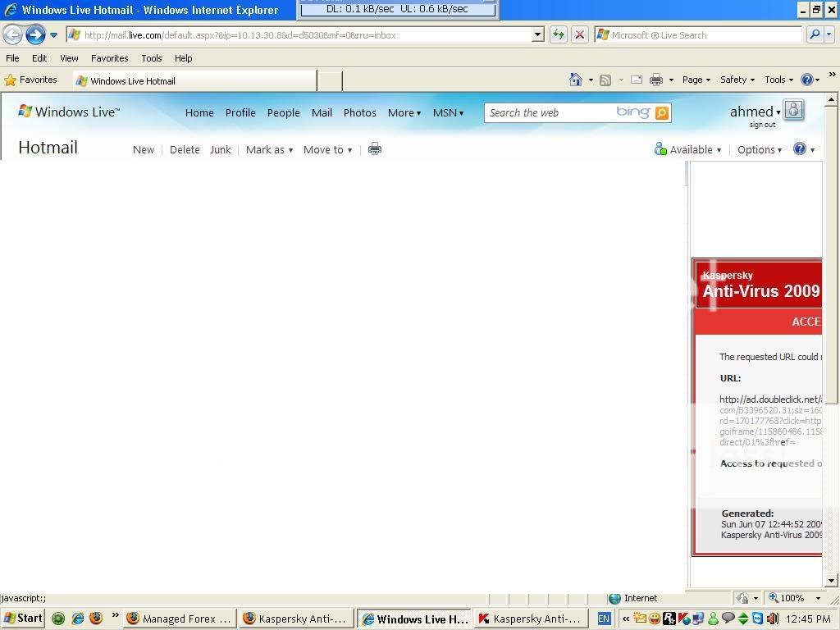Image resolution: width=840 pixels, height=630 pixels.
Task: Click the Search the web field
Action: pyautogui.click(x=549, y=112)
